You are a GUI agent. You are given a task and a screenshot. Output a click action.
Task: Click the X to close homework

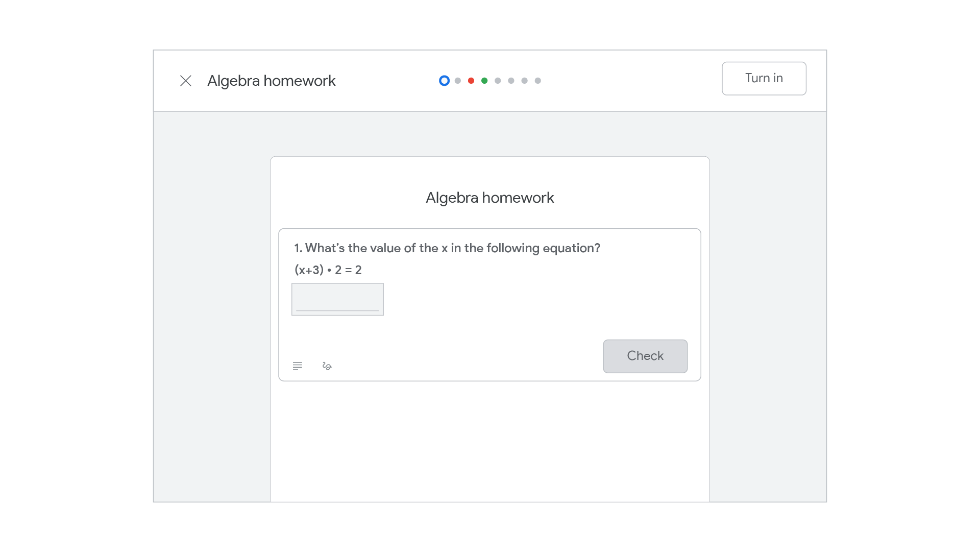pyautogui.click(x=186, y=80)
